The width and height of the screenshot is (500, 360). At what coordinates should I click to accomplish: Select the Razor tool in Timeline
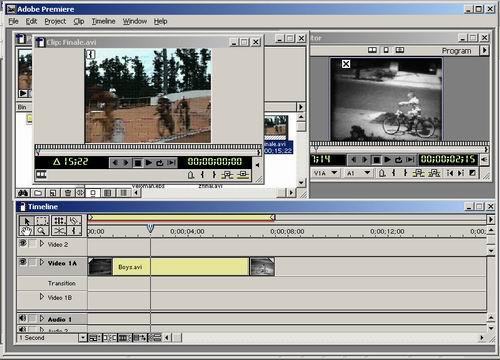74,221
